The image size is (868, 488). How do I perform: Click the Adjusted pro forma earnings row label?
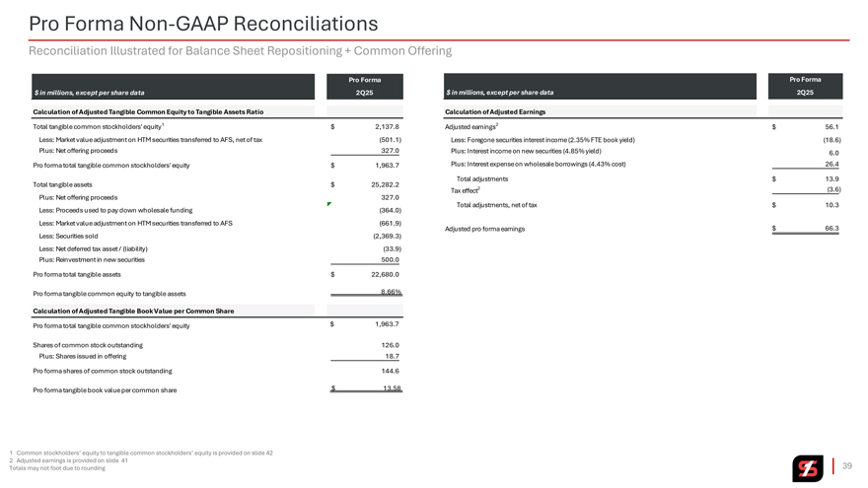click(x=485, y=229)
